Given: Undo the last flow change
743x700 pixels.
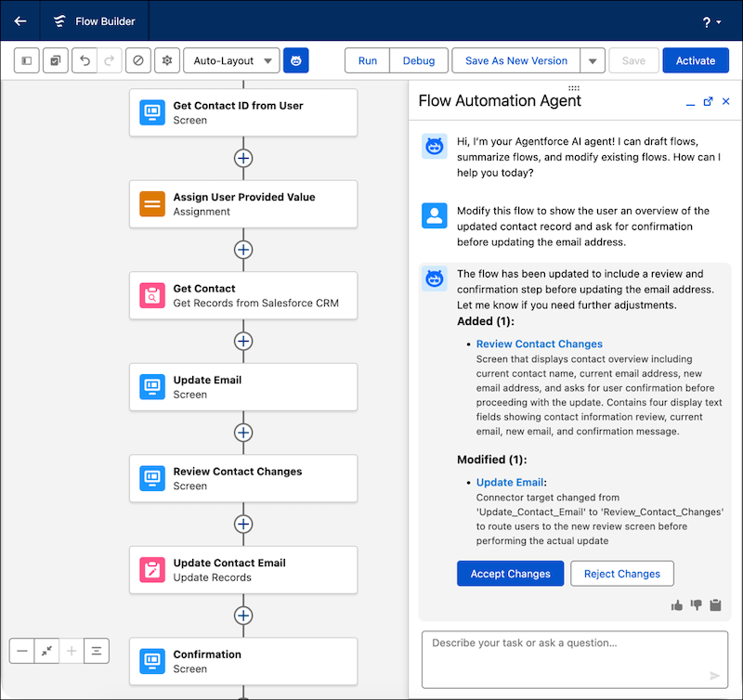Looking at the screenshot, I should (x=85, y=60).
